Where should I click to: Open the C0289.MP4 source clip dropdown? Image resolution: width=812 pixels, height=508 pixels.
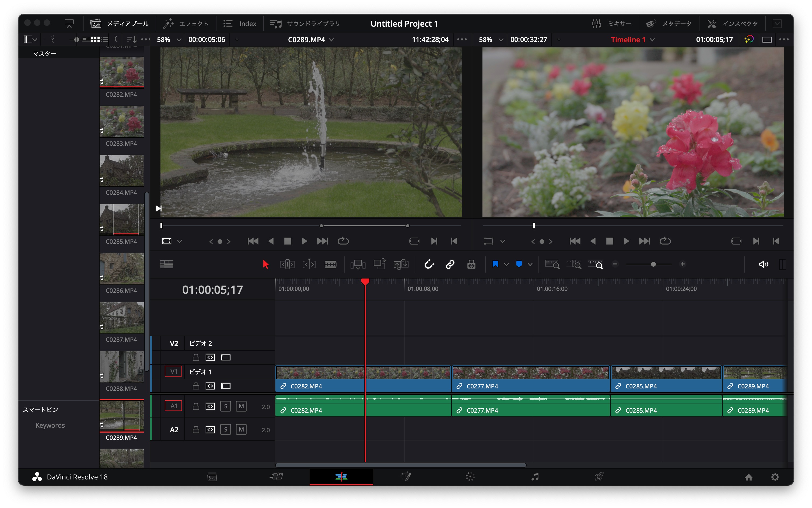click(x=331, y=40)
